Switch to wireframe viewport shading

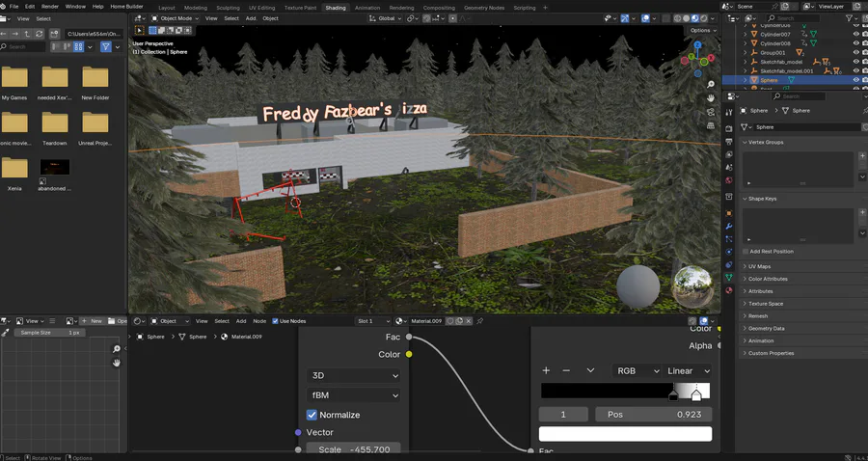click(678, 18)
